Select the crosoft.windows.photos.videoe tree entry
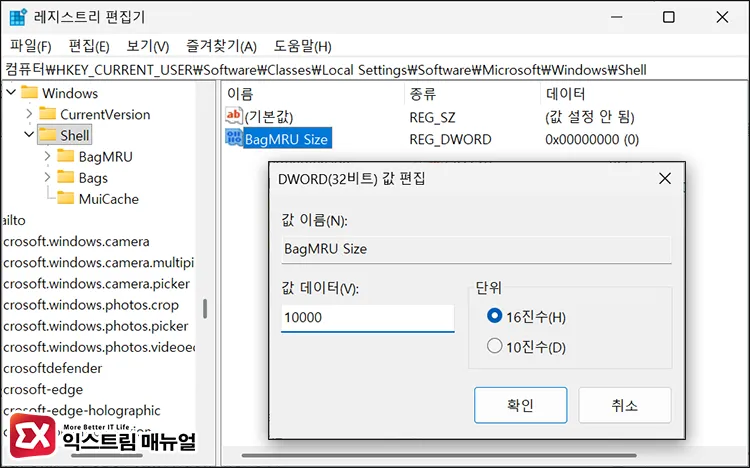Screen dimensions: 750x468 (x=99, y=347)
